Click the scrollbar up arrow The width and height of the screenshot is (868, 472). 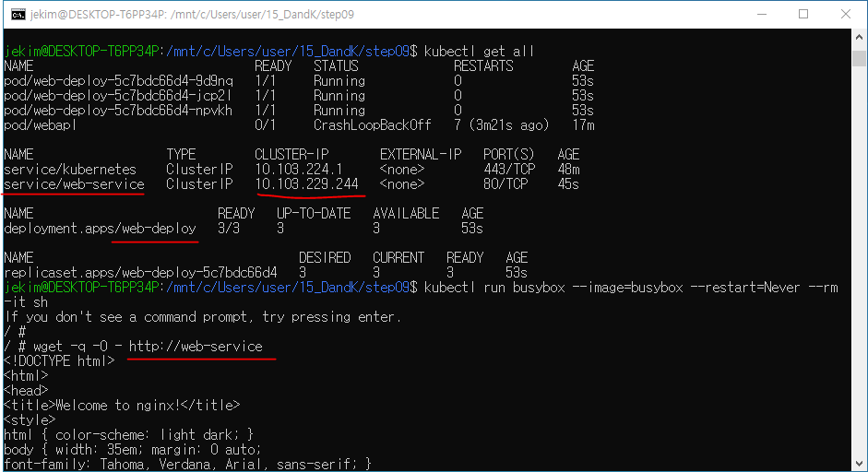click(x=859, y=38)
